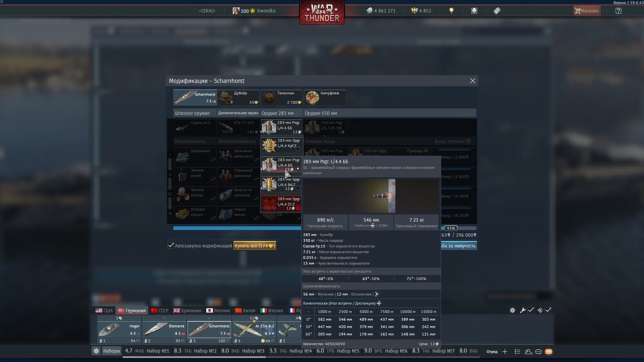Toggle Автозакупка модификаций checkbox
Screen dimensions: 644x362
click(x=171, y=245)
